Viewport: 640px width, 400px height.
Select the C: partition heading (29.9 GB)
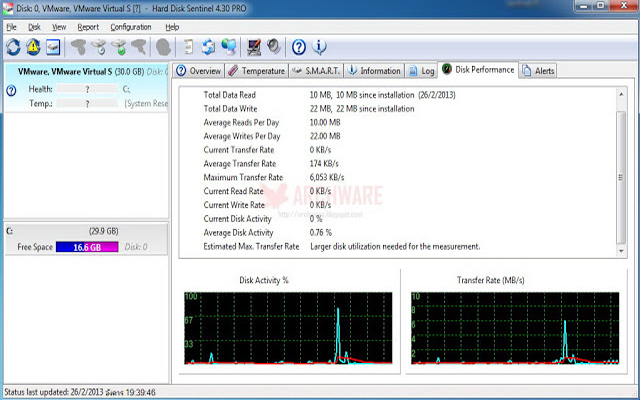point(86,231)
